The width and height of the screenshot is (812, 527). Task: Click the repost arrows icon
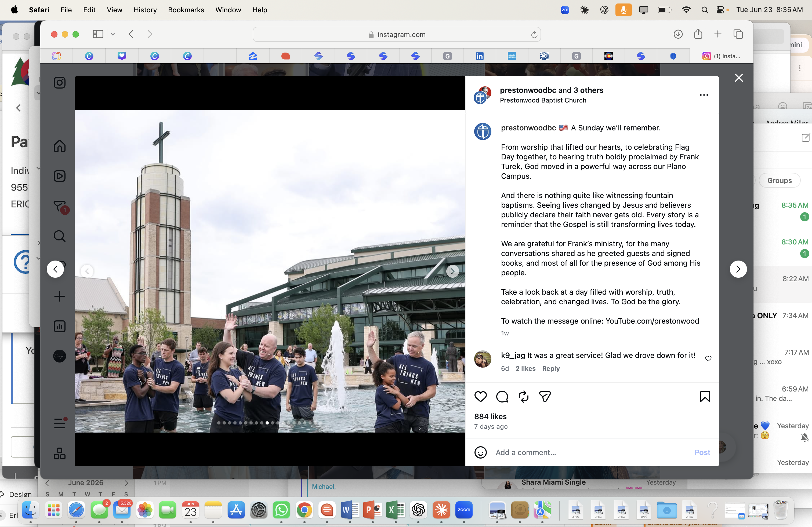tap(523, 396)
